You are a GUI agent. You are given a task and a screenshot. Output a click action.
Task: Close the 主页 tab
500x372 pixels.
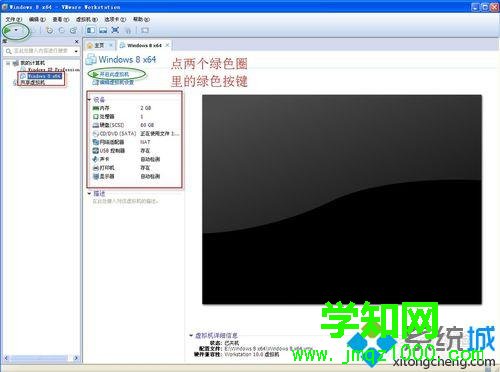(x=111, y=45)
